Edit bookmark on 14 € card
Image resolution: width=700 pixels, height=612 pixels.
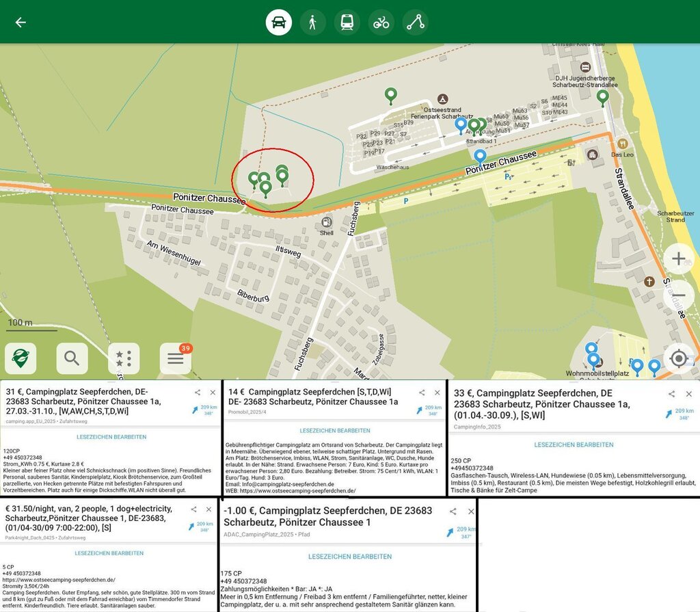335,431
